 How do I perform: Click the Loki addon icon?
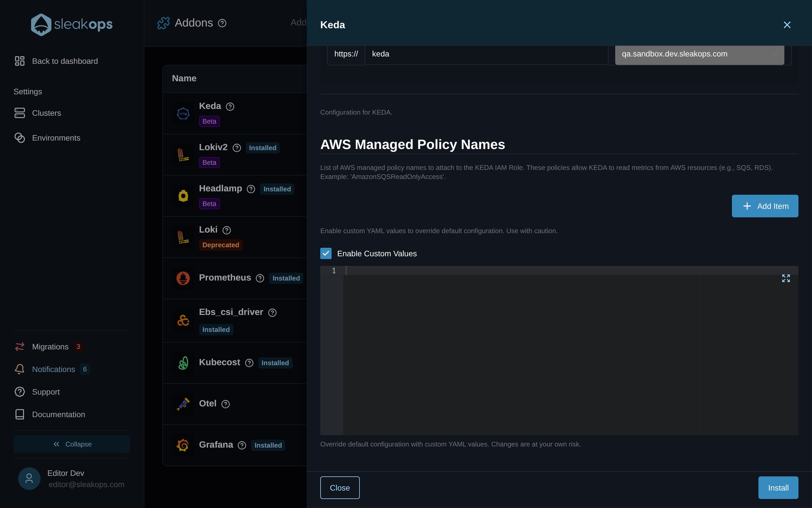coord(183,237)
